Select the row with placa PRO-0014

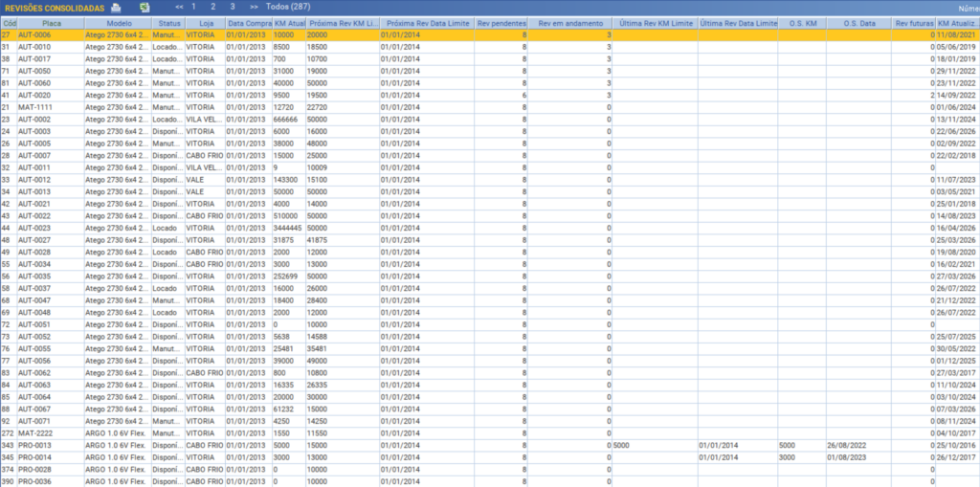click(490, 457)
